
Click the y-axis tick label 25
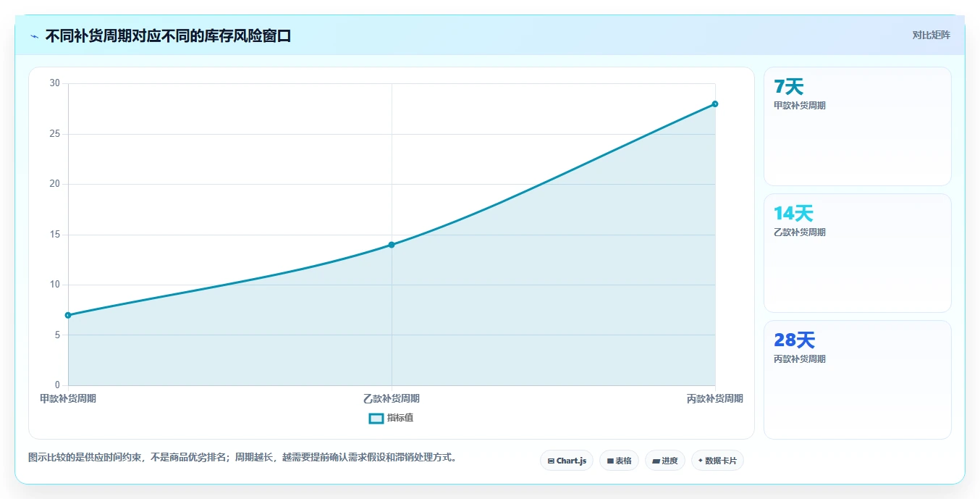pyautogui.click(x=55, y=134)
